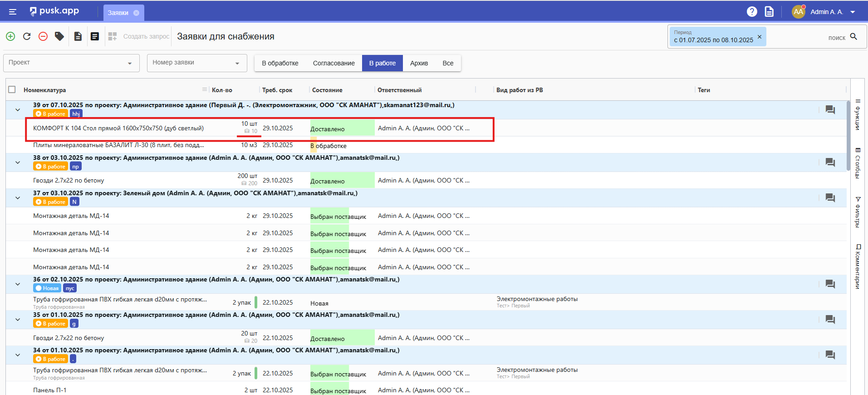Click the search magnifier icon
868x395 pixels.
point(853,37)
